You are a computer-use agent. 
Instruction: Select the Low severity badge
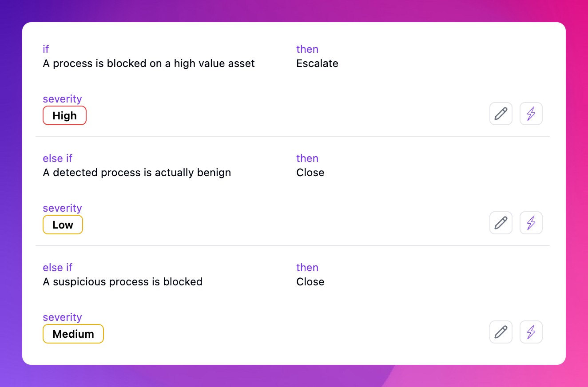tap(63, 225)
